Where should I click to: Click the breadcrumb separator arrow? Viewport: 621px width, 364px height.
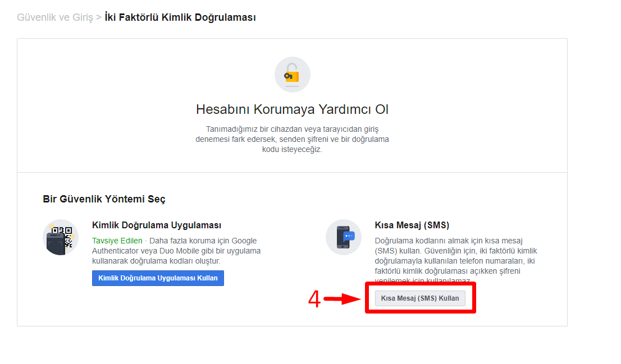99,17
